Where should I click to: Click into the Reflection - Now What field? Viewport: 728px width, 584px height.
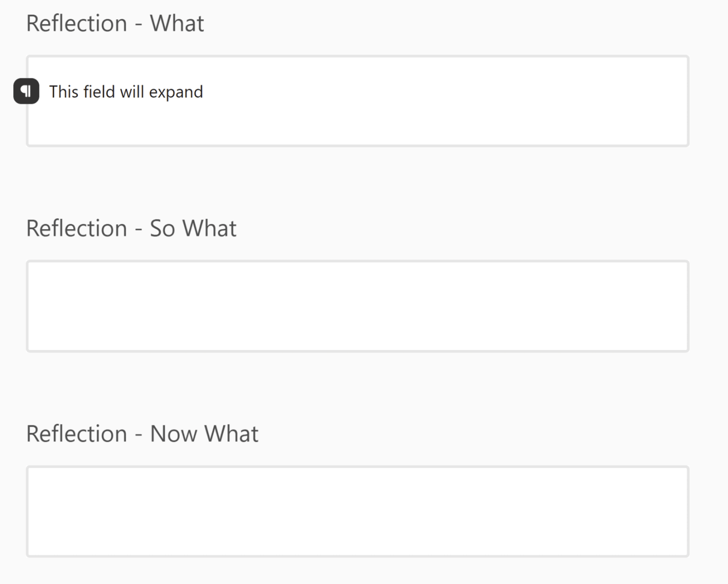click(x=357, y=511)
